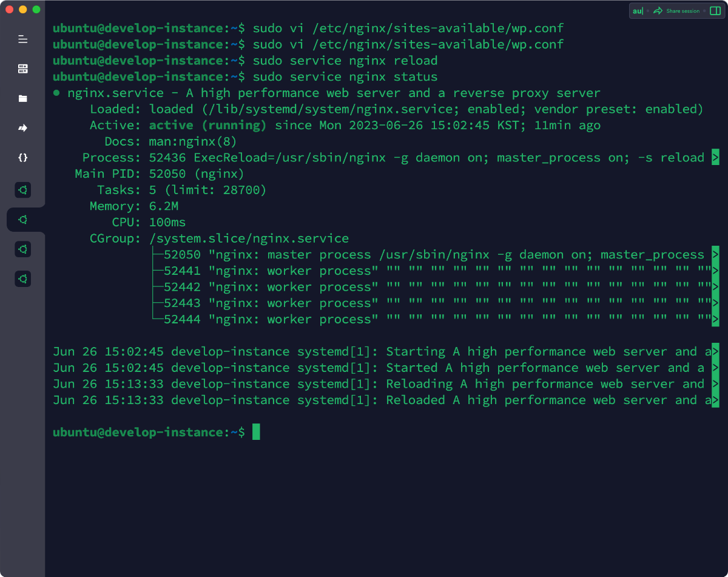Click the "nginx.service - A high performance" header line
Screen dimensions: 728x577
pyautogui.click(x=327, y=93)
